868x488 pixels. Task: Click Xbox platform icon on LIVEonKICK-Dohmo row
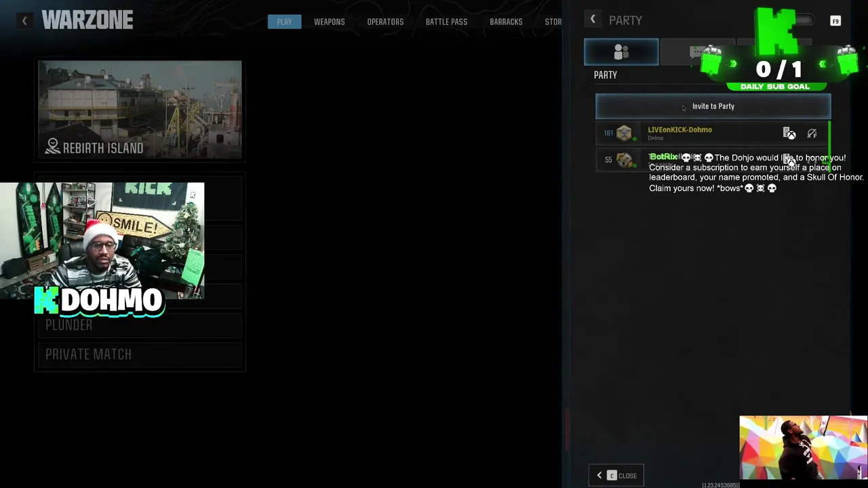click(x=789, y=134)
